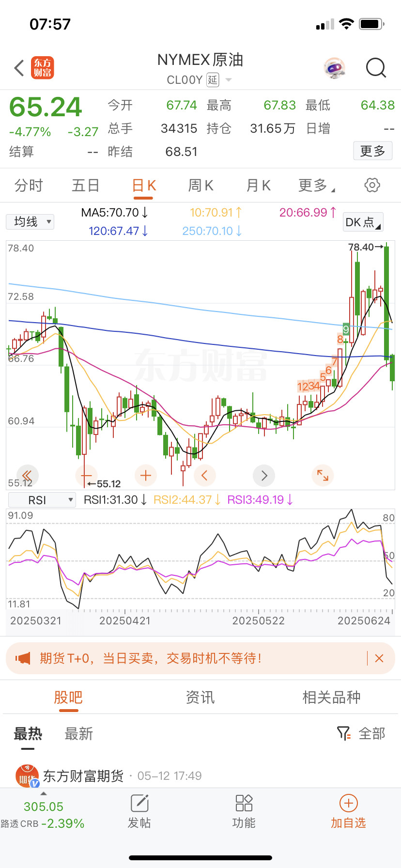Tap the 最高 67.83 value
This screenshot has height=868, width=401.
[x=279, y=105]
